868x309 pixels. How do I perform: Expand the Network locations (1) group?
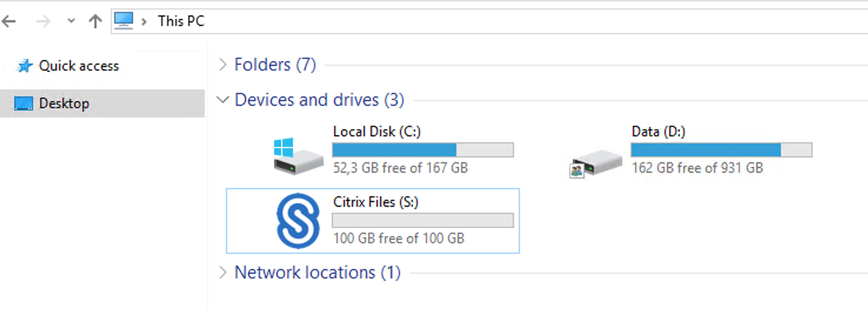coord(222,273)
